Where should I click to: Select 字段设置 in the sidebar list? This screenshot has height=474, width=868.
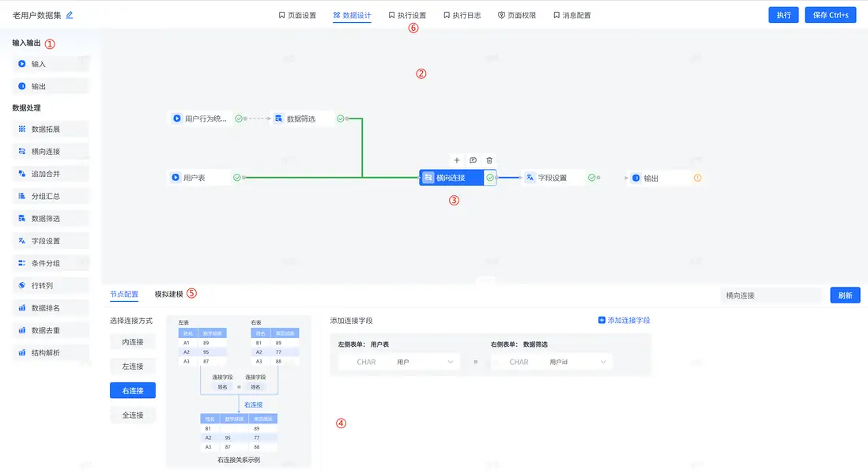(x=51, y=241)
